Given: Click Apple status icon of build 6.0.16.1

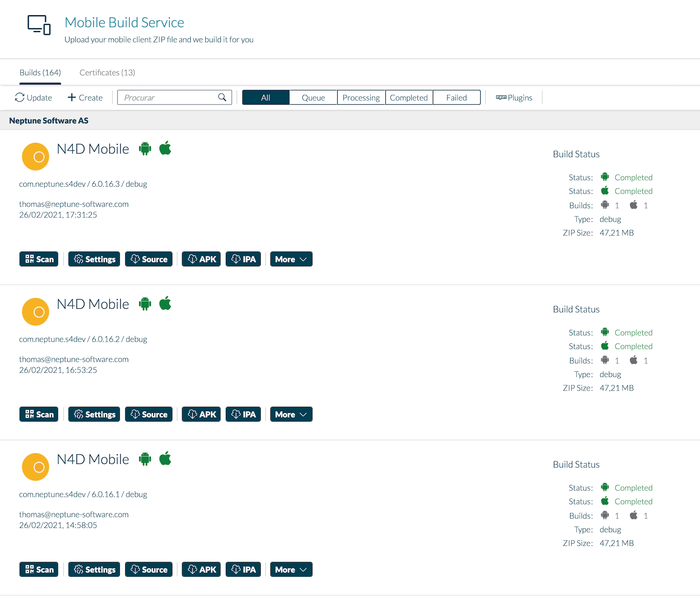Looking at the screenshot, I should (x=605, y=501).
